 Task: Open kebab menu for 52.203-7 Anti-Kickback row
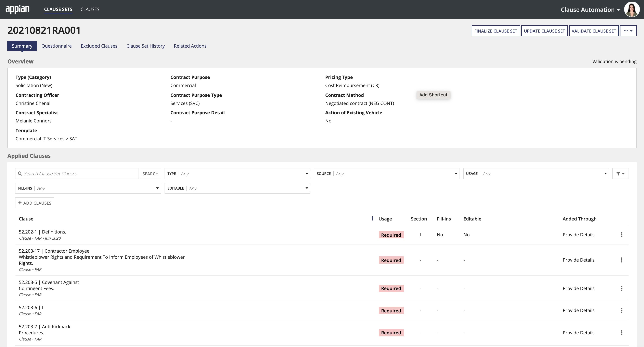621,333
